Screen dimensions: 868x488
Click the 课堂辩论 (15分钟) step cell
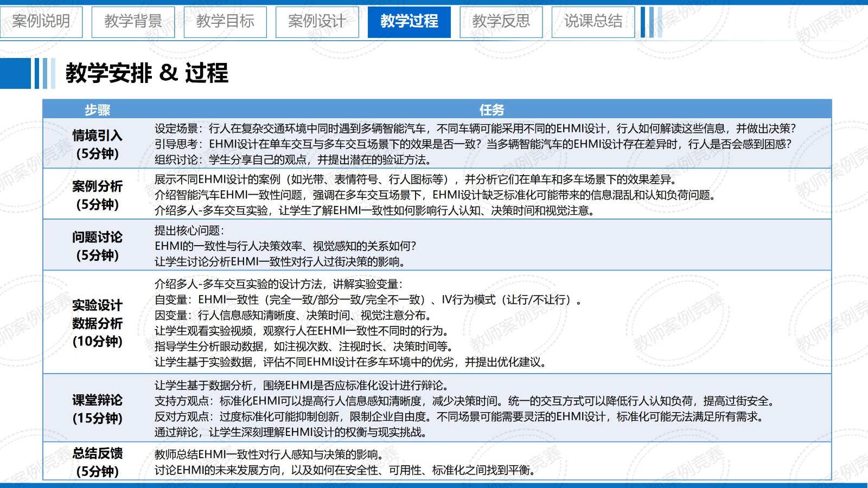tap(97, 409)
